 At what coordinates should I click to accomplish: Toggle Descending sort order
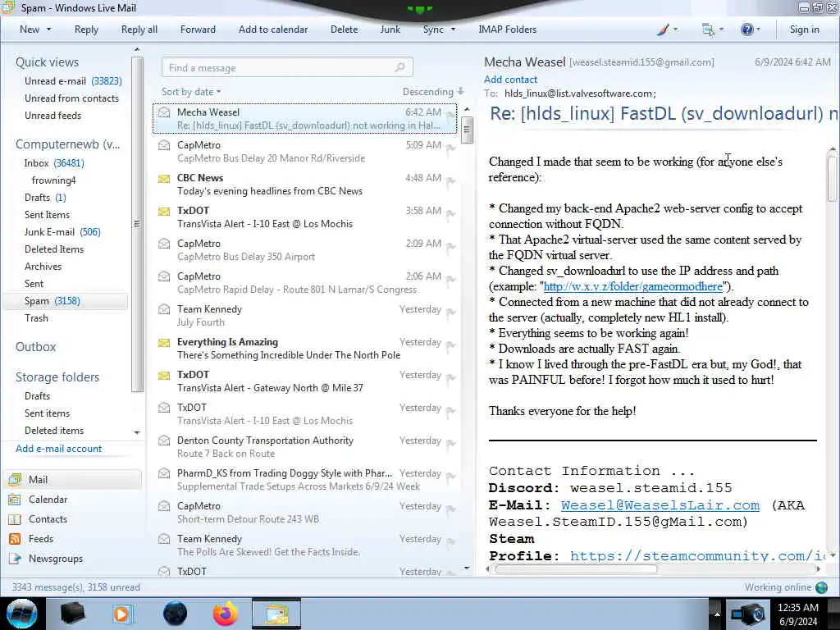coord(433,92)
